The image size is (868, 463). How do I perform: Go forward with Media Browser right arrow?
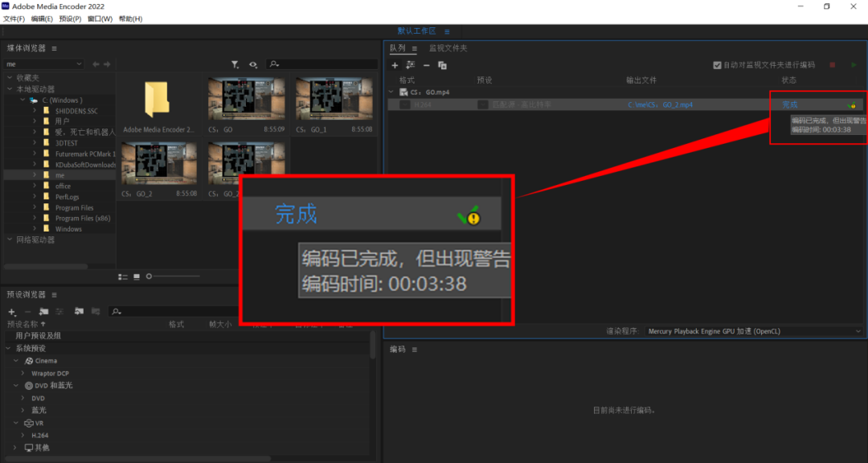(x=107, y=64)
